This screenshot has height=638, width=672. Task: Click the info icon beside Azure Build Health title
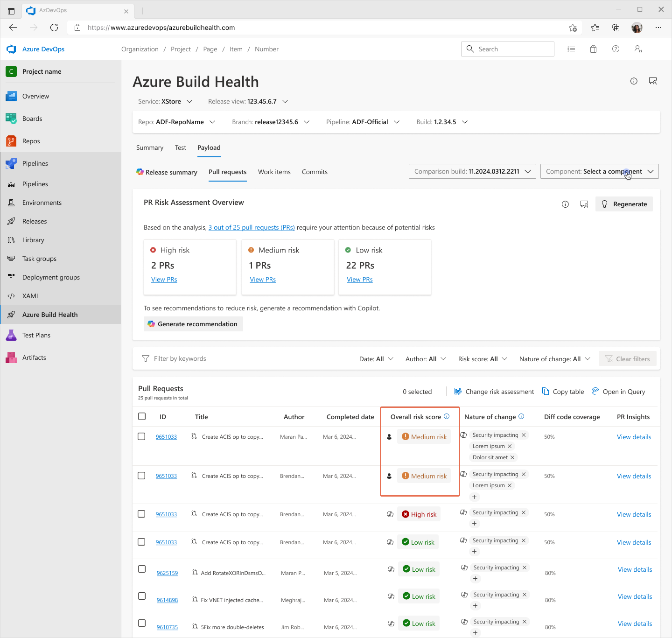(x=634, y=81)
